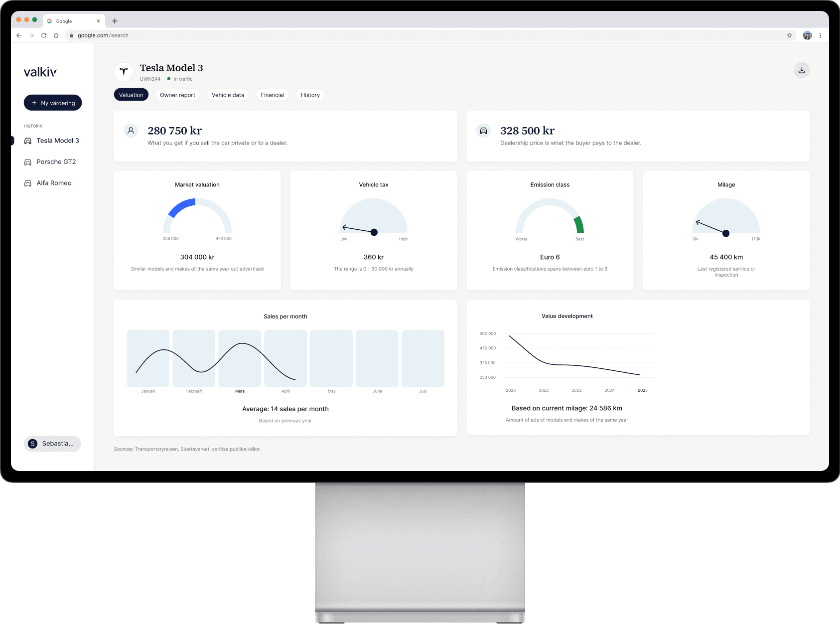Click the Tesla logo icon
Viewport: 840px width, 624px height.
coord(124,72)
